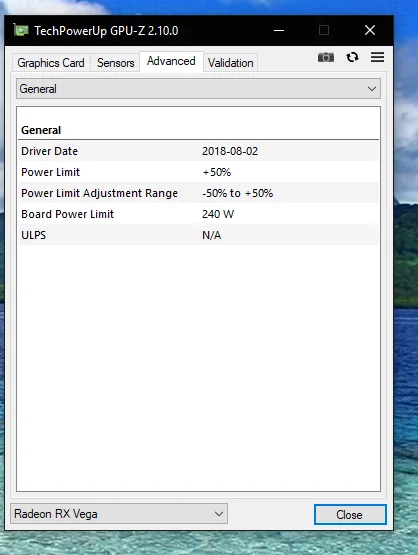The height and width of the screenshot is (555, 418).
Task: Select the N/A value for ULPS
Action: pos(212,235)
